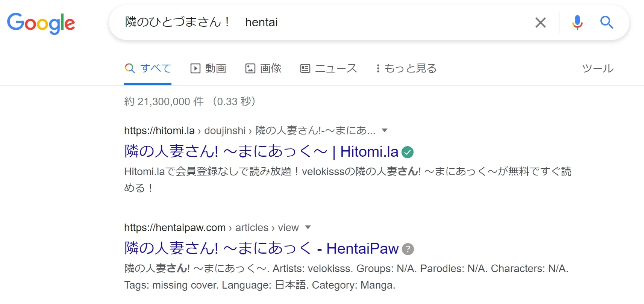Select the すべて tab
The height and width of the screenshot is (304, 644).
click(x=148, y=68)
